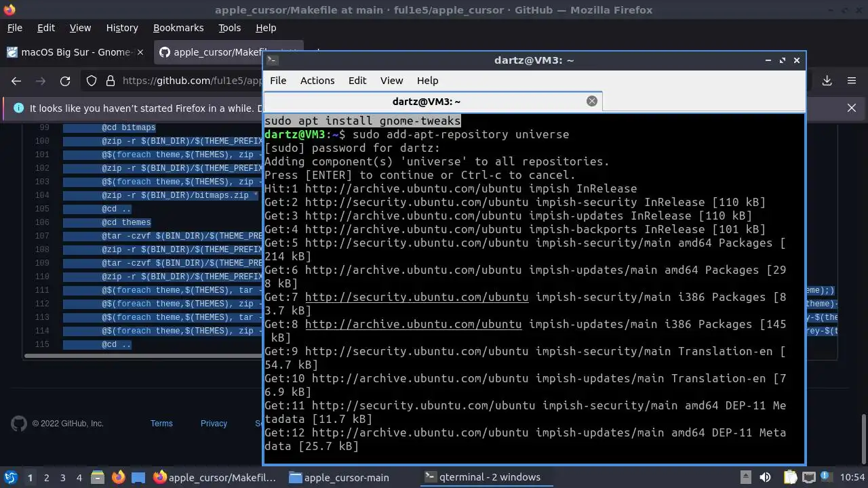Click the QTerminal title bar icon

coord(271,60)
